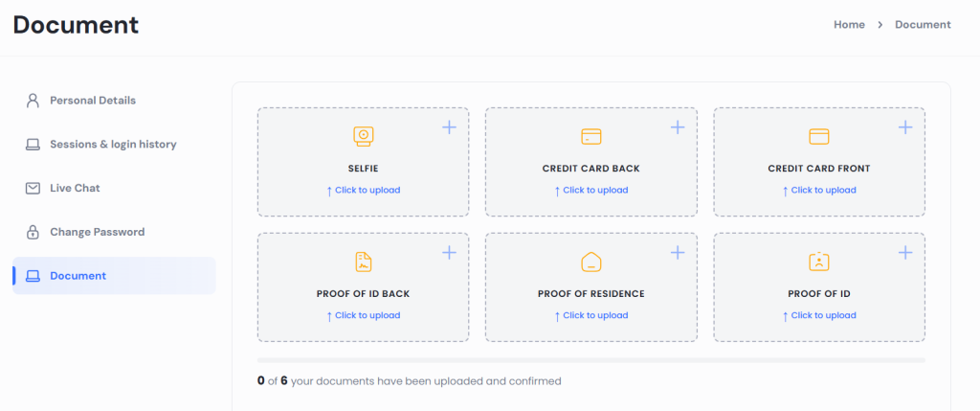Click the Proof of ID Back icon
The image size is (980, 411).
(363, 262)
